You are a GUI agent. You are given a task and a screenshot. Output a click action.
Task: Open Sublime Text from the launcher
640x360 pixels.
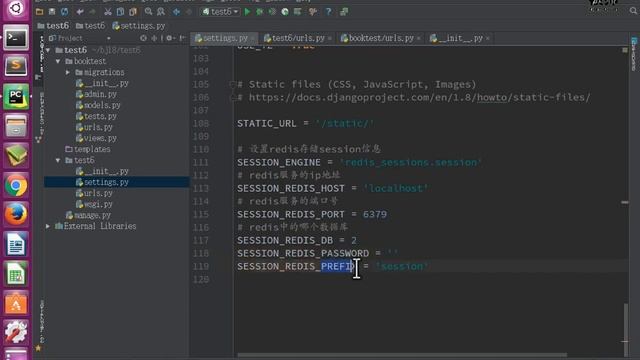[16, 67]
